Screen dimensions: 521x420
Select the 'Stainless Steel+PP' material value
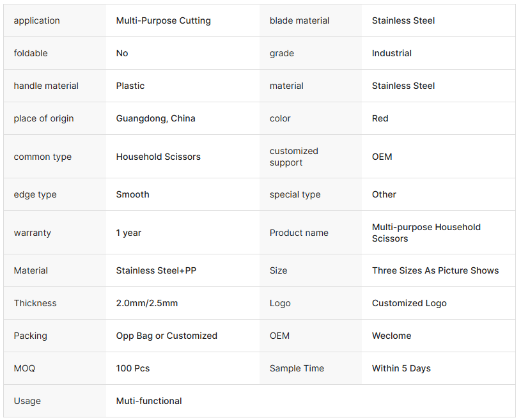[156, 270]
